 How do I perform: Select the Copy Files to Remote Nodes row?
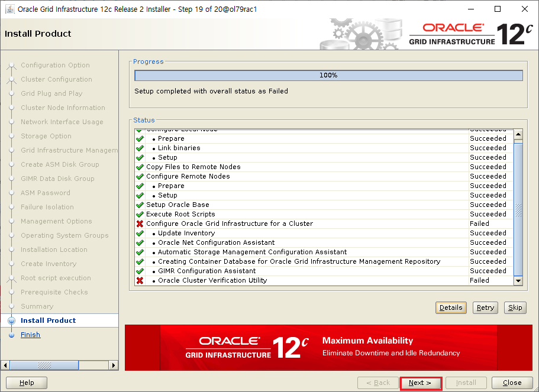point(324,167)
